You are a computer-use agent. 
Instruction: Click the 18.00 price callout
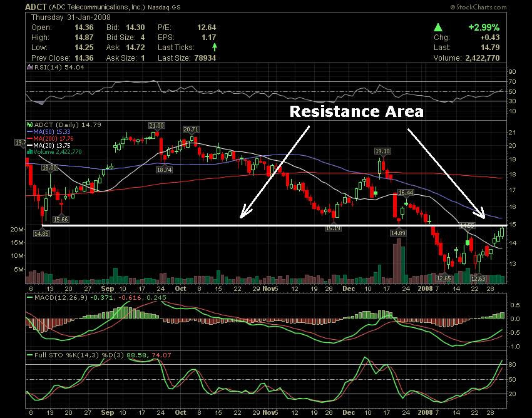pyautogui.click(x=49, y=167)
